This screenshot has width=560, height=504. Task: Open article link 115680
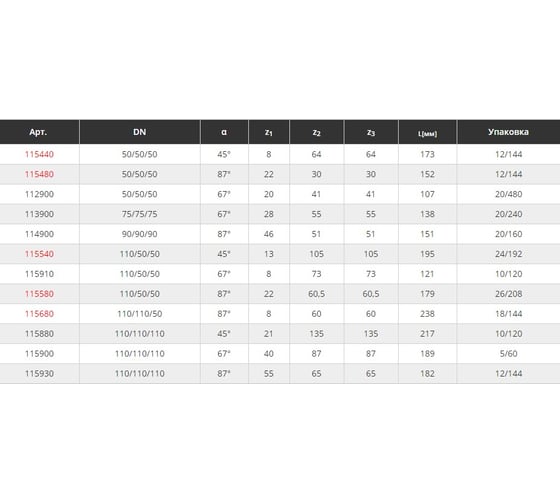(x=39, y=314)
